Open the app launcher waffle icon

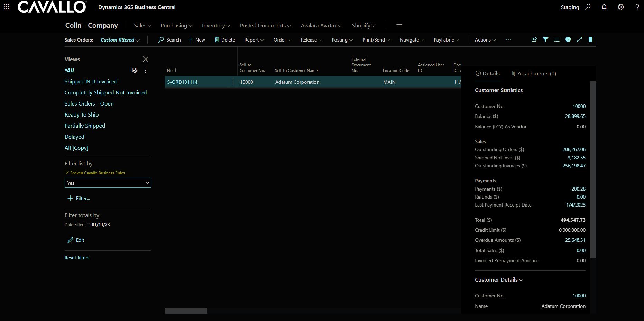pos(6,7)
